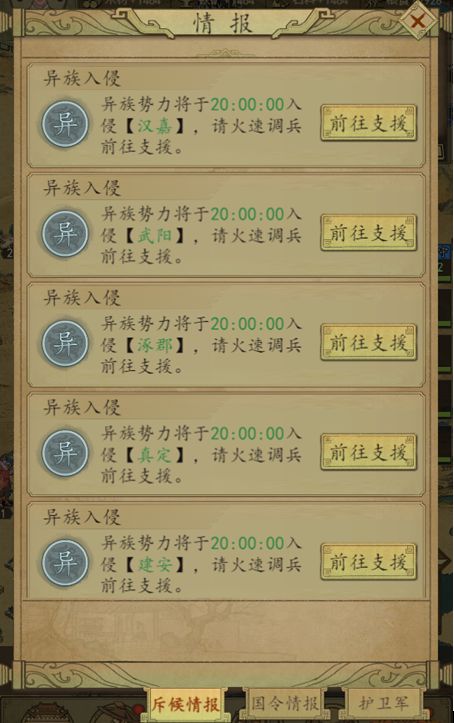Click the 异 icon for 涿郡 invasion
The height and width of the screenshot is (723, 454).
point(65,344)
